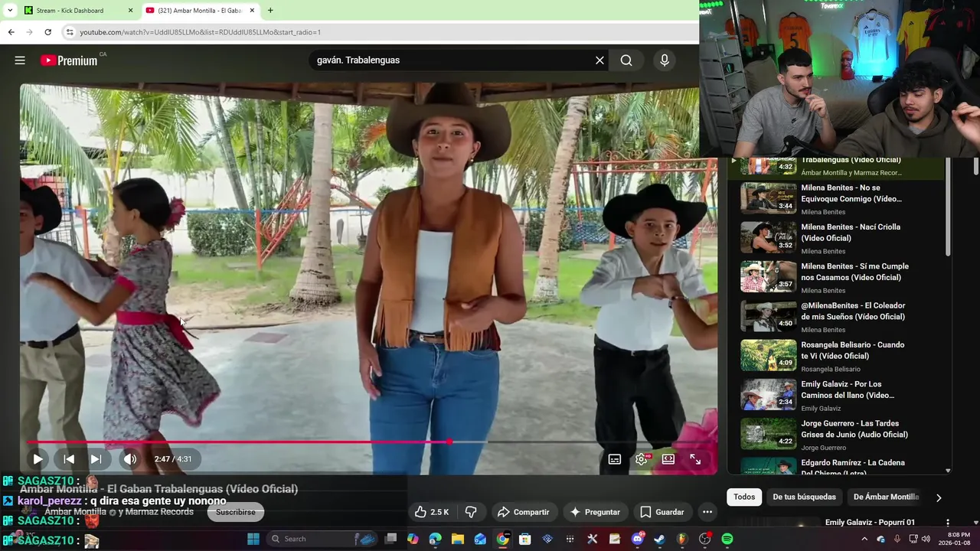Open Steam from the taskbar
Viewport: 980px width, 551px height.
click(659, 539)
